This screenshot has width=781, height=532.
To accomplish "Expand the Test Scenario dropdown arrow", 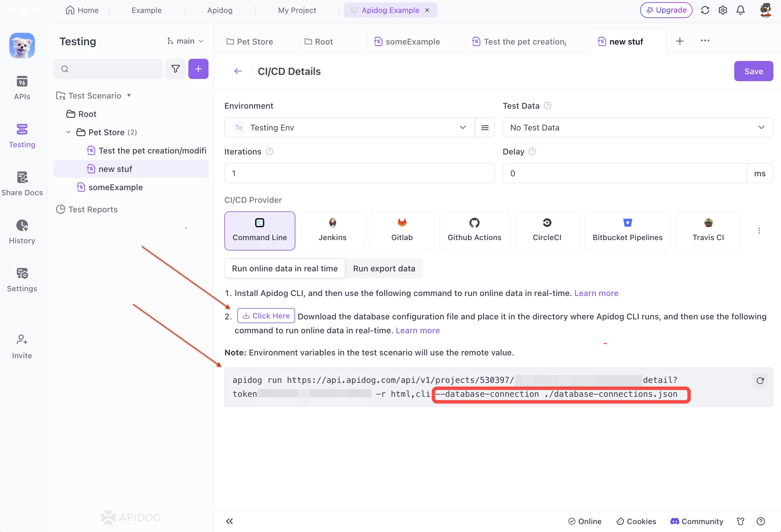I will (x=129, y=95).
